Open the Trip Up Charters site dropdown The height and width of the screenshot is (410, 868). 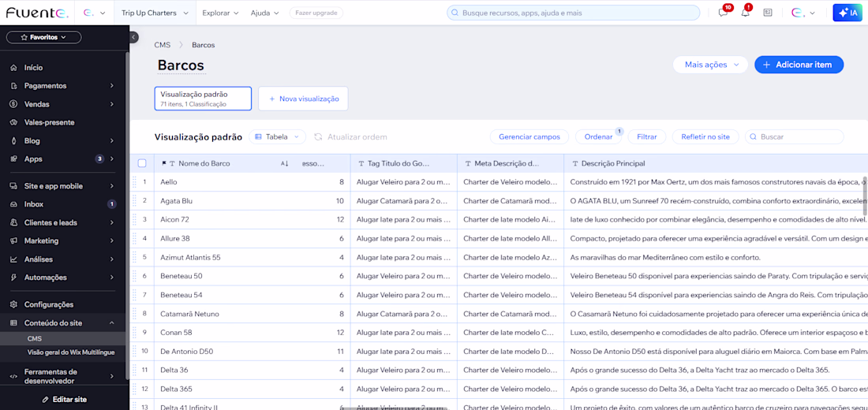(x=155, y=12)
